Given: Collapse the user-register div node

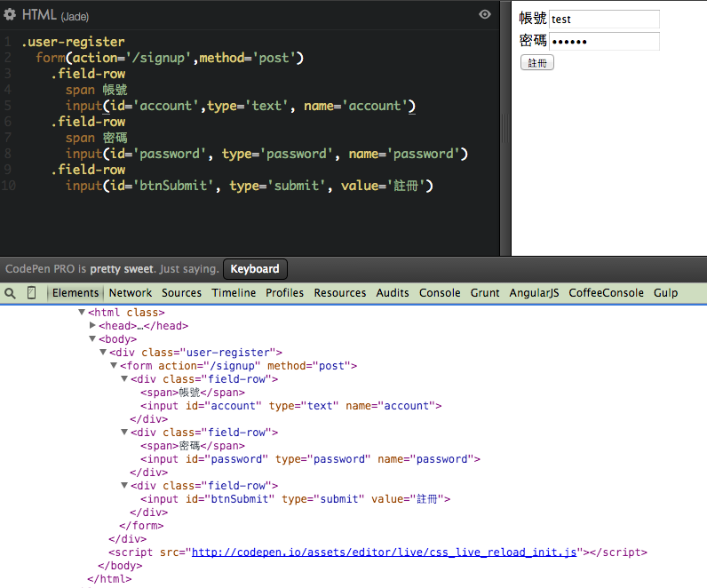Looking at the screenshot, I should [x=103, y=353].
